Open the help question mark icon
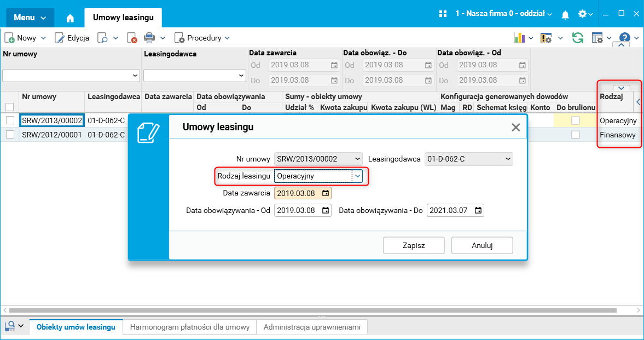Viewport: 644px width, 340px height. (624, 38)
